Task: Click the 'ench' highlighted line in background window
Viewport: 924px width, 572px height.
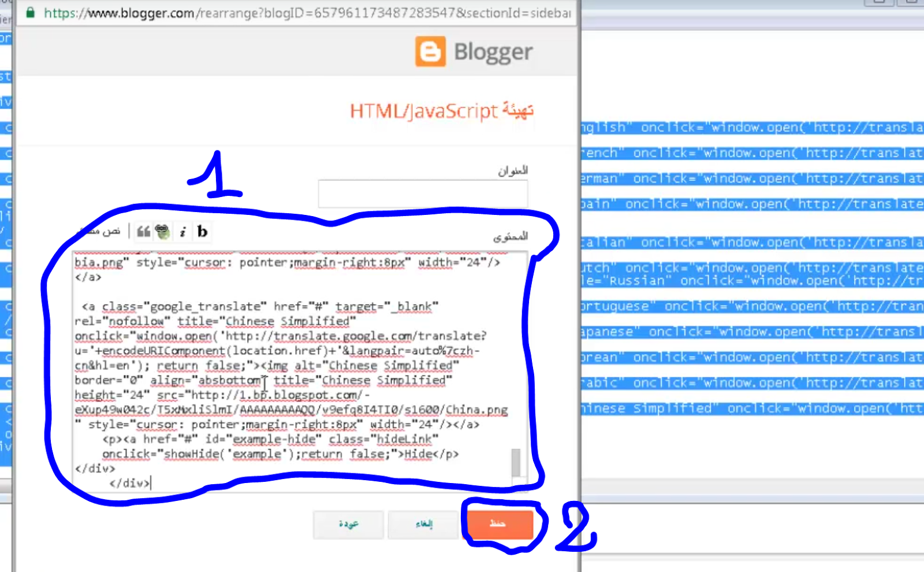Action: (752, 153)
